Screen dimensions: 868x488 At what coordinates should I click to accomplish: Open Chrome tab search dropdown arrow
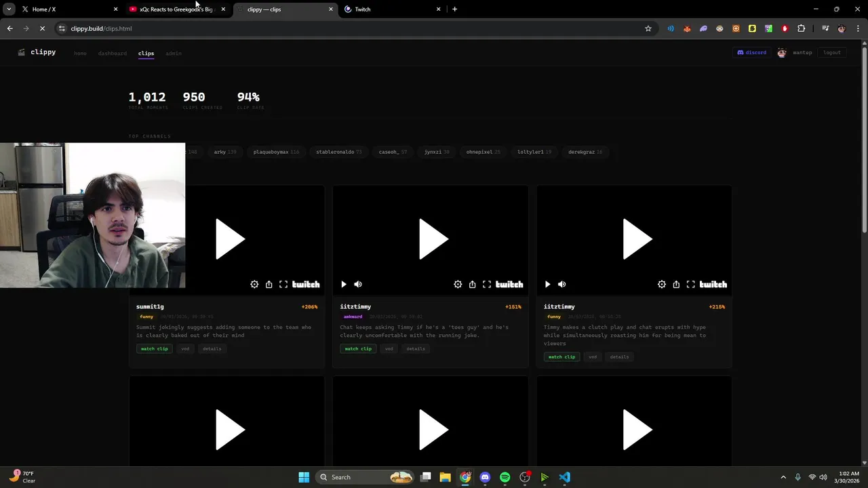[x=9, y=9]
